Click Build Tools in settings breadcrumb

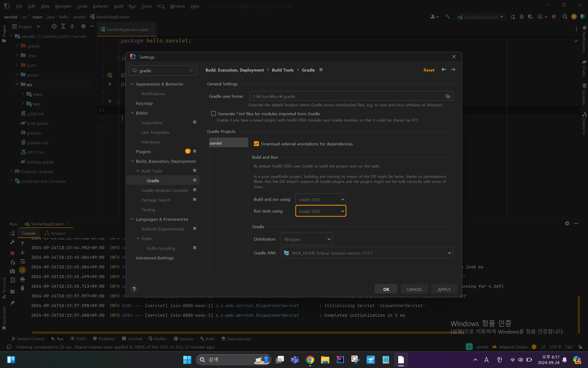point(283,70)
